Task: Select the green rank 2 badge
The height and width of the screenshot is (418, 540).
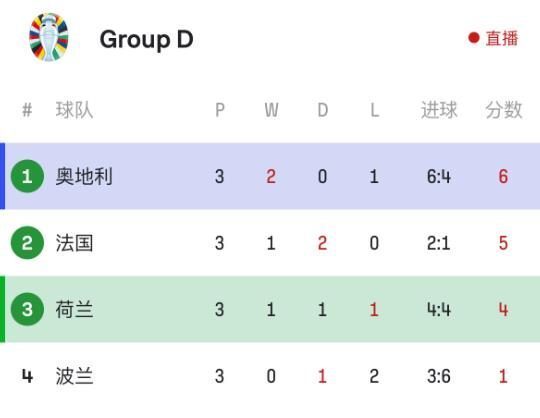Action: (x=27, y=243)
